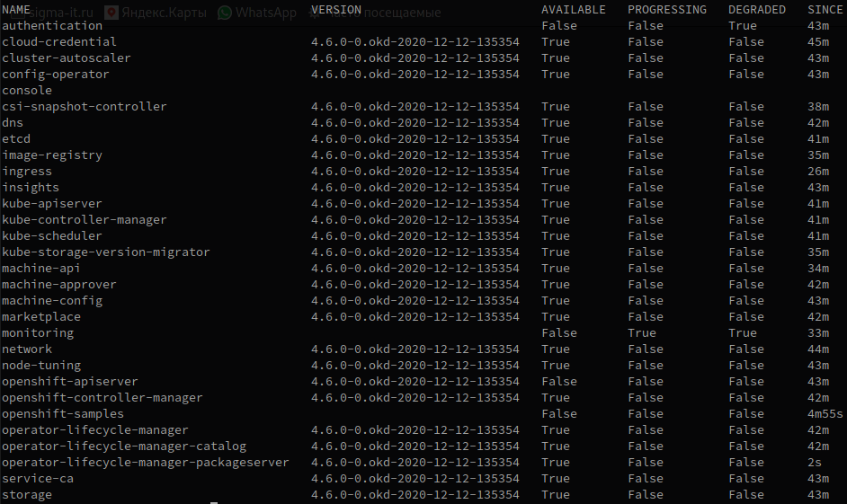Click the 2s SINCE value for packageserver

[815, 463]
